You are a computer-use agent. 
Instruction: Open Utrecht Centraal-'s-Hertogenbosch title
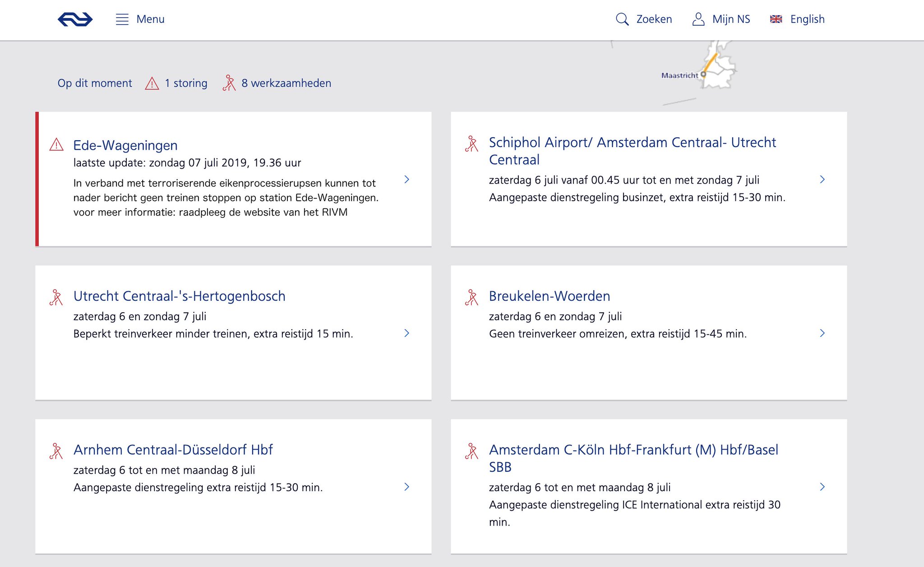tap(179, 296)
